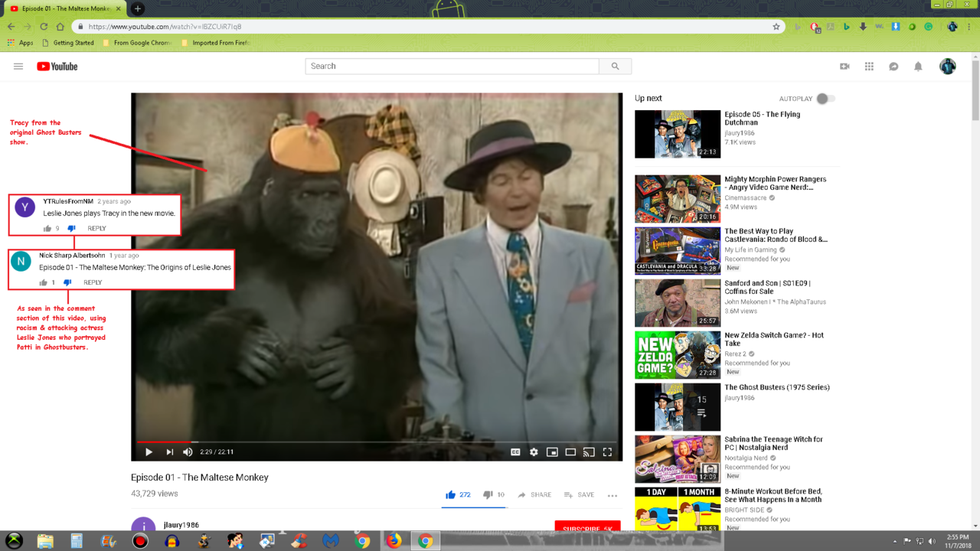Open the notifications bell
Image resolution: width=980 pixels, height=551 pixels.
pos(918,67)
